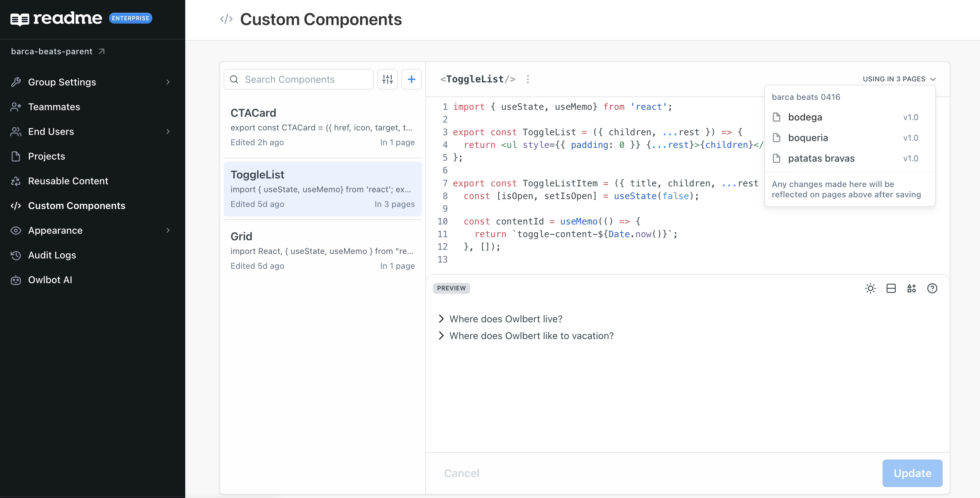
Task: Go to Reusable Content in sidebar
Action: 68,181
